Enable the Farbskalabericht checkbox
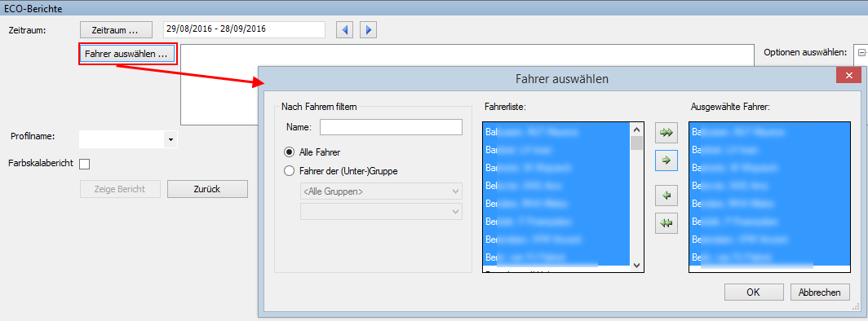 tap(85, 164)
